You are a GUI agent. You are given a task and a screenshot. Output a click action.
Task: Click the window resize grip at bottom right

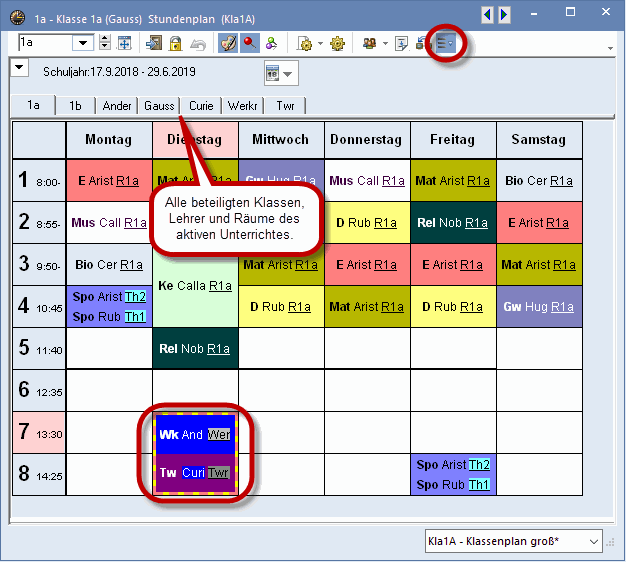pyautogui.click(x=610, y=542)
